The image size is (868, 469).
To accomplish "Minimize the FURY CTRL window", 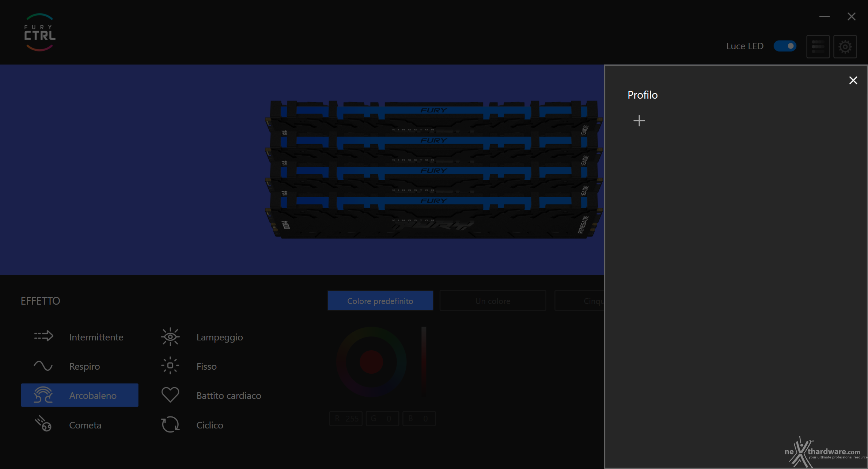I will point(825,16).
